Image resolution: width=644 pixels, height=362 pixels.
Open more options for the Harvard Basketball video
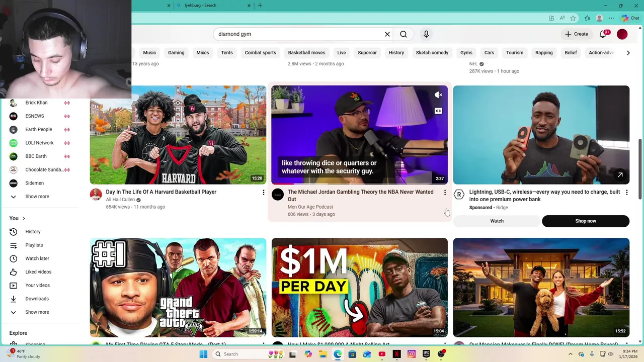263,193
